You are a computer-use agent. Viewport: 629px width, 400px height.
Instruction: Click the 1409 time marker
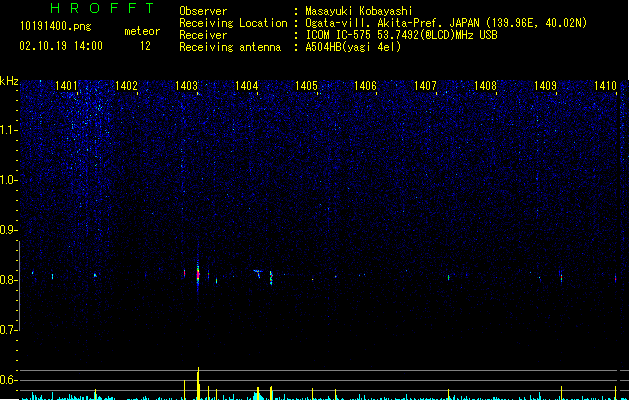546,85
